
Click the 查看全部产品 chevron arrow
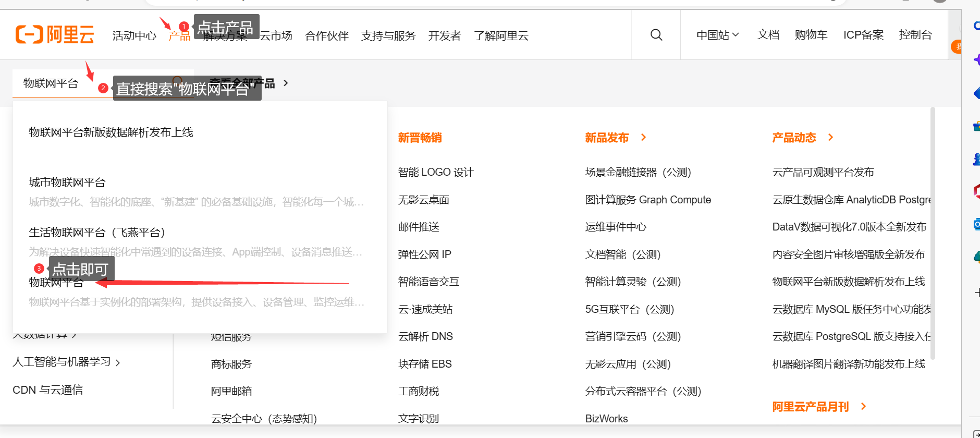[x=285, y=83]
